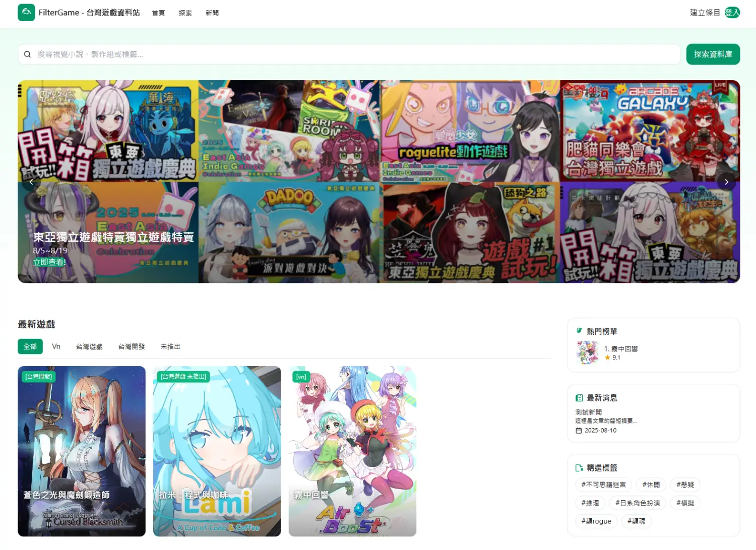Image resolution: width=756 pixels, height=550 pixels.
Task: Click the 這裡是文章的簡短摘要... news summary
Action: (x=606, y=421)
